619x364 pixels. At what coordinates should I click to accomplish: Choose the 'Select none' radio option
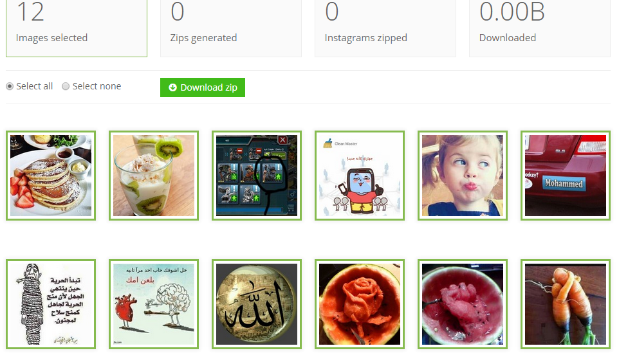click(x=66, y=86)
